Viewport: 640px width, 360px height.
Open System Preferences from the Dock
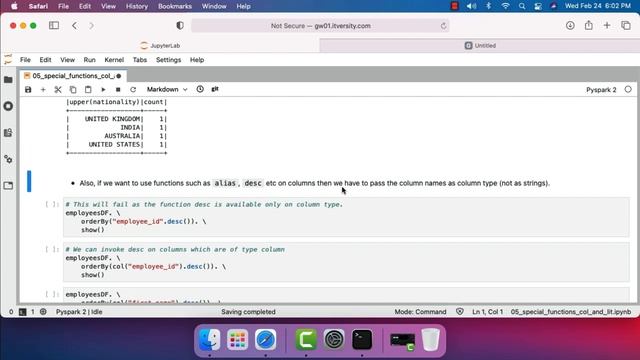[334, 340]
